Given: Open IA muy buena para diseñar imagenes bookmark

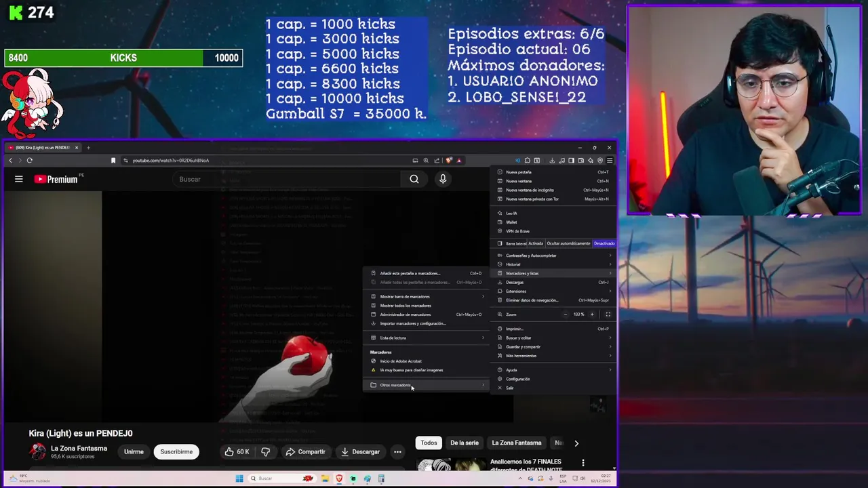Looking at the screenshot, I should click(x=427, y=370).
